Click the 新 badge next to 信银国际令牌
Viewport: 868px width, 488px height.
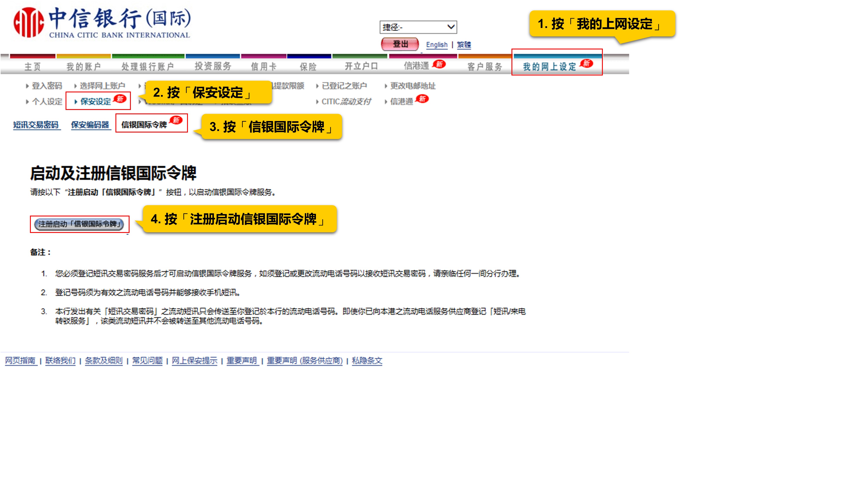click(176, 120)
